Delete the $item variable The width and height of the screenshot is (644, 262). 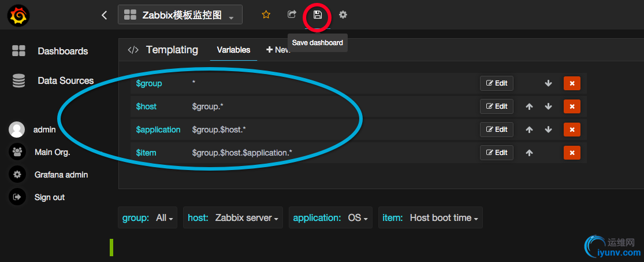[x=572, y=153]
